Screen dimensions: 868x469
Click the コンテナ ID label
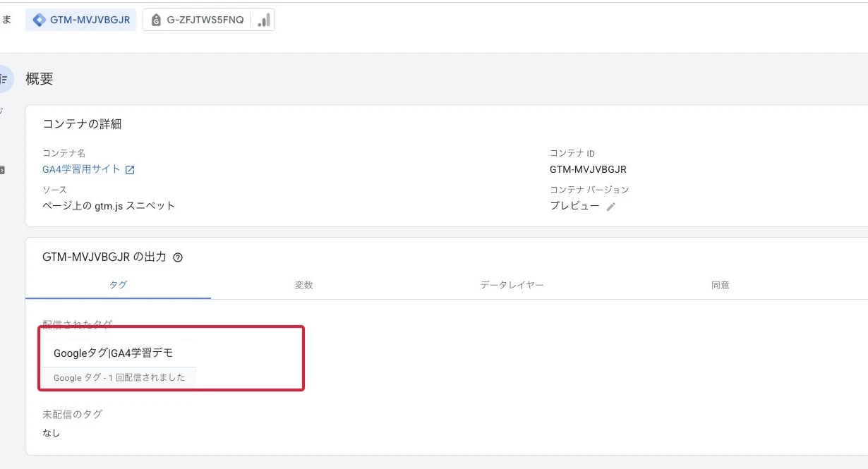click(572, 153)
